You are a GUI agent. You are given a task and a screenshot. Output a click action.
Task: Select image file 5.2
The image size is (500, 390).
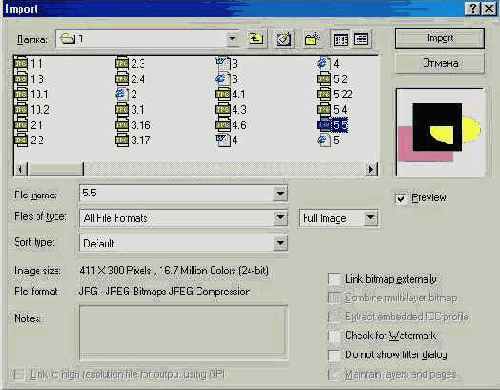332,79
